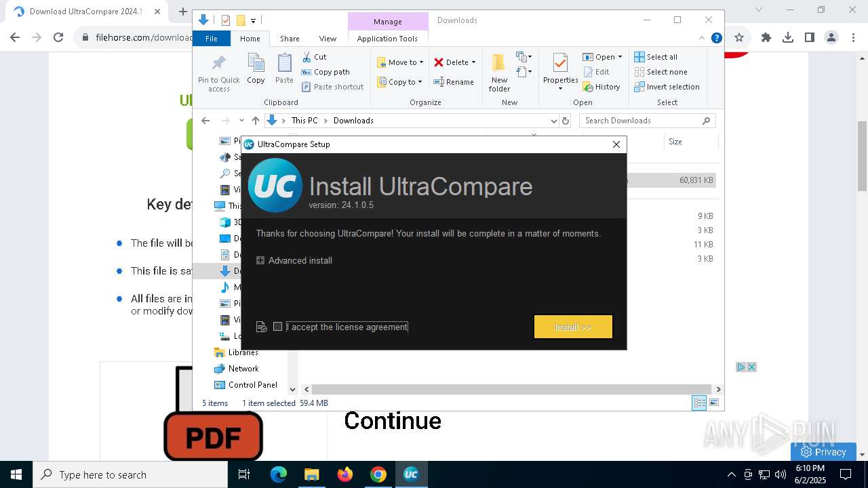Screen dimensions: 868x488
Task: Switch to the Share ribbon tab
Action: [290, 39]
